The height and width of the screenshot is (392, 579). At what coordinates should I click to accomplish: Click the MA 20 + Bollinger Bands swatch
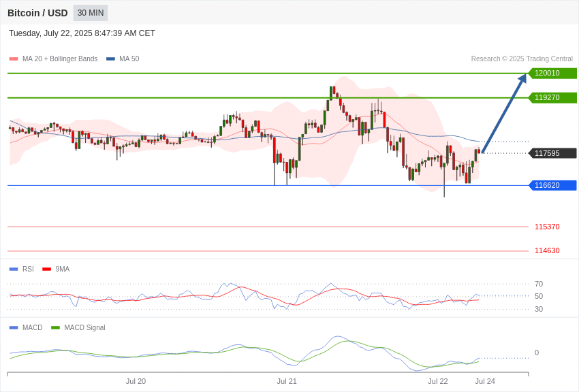[x=14, y=59]
